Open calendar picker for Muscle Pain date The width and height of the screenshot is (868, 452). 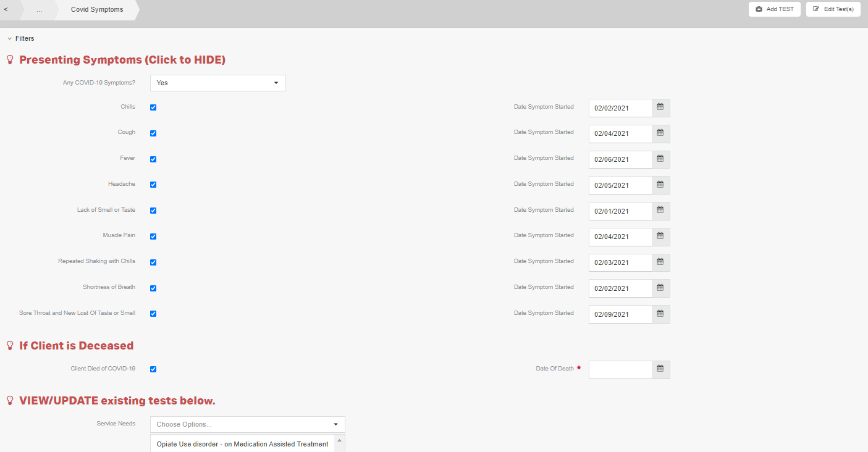point(660,236)
